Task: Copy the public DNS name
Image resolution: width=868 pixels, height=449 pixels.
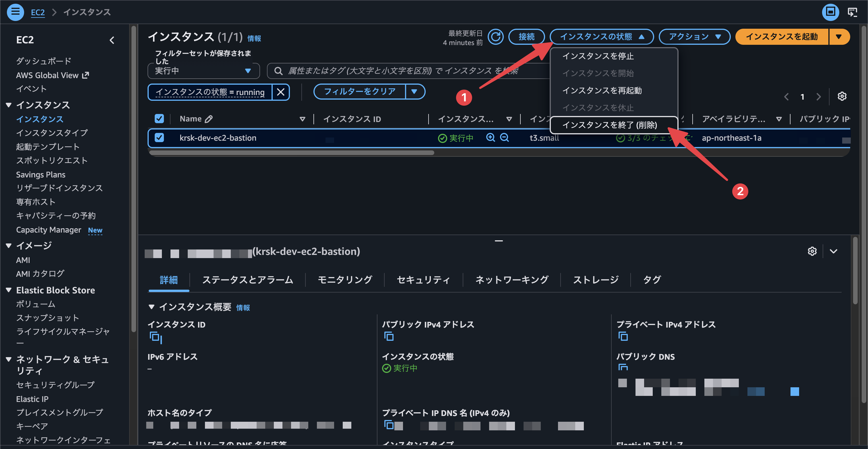Action: tap(623, 367)
